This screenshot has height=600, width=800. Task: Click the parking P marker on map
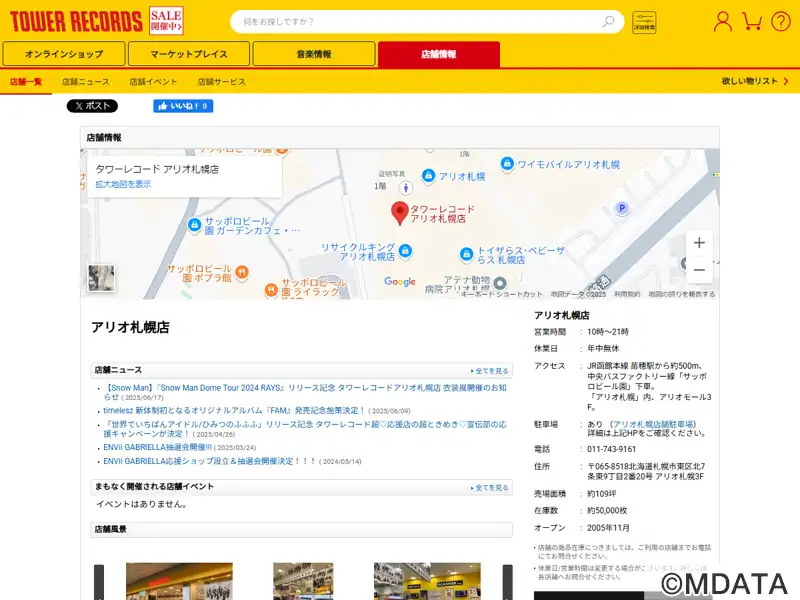(621, 208)
